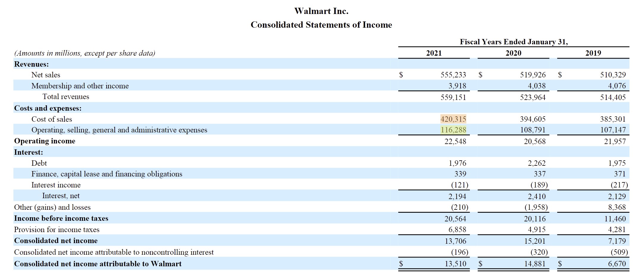Click the lease obligations value 371

point(620,174)
